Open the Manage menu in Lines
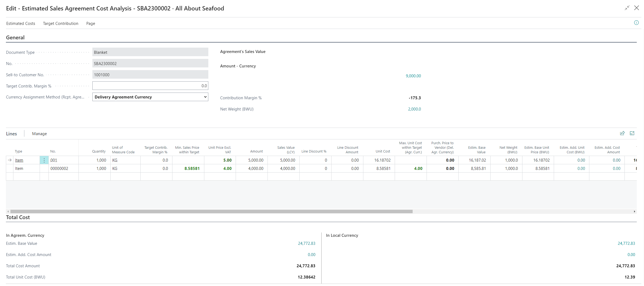 click(x=39, y=134)
